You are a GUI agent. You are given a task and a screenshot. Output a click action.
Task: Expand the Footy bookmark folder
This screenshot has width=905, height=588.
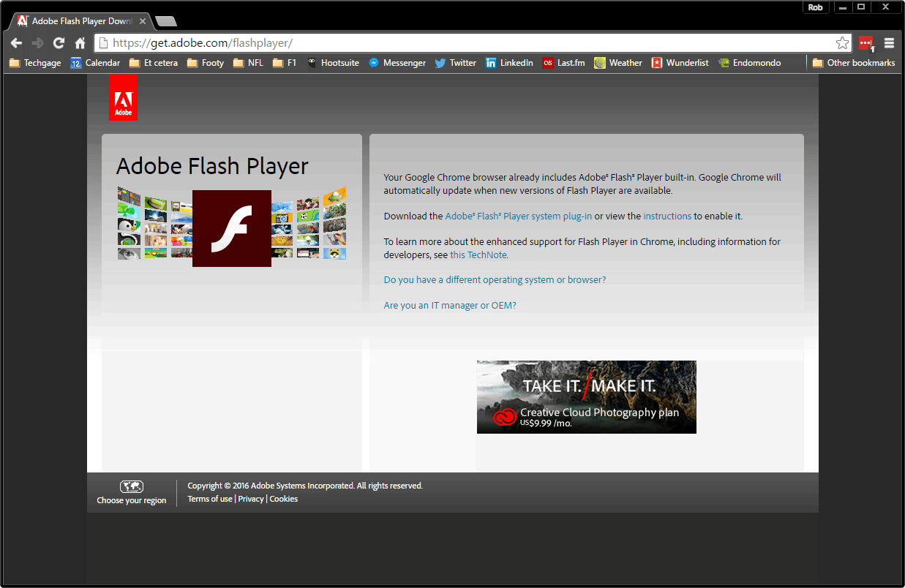[x=206, y=63]
